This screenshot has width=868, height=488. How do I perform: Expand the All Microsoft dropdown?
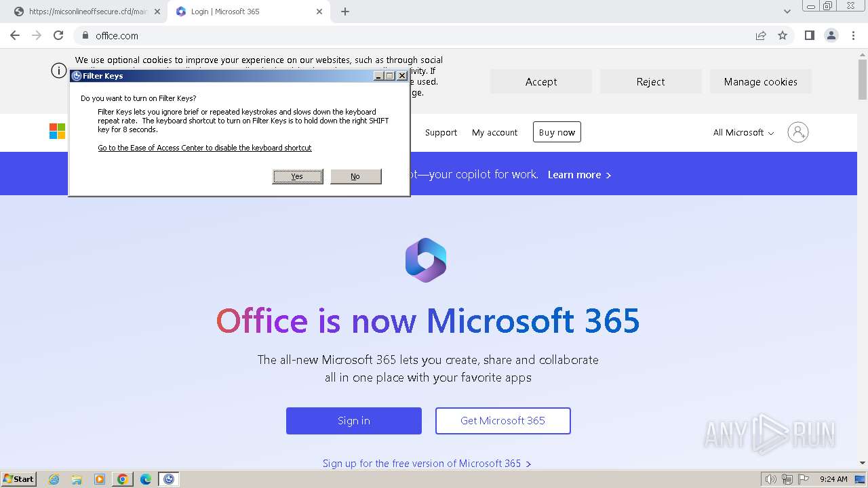coord(743,132)
